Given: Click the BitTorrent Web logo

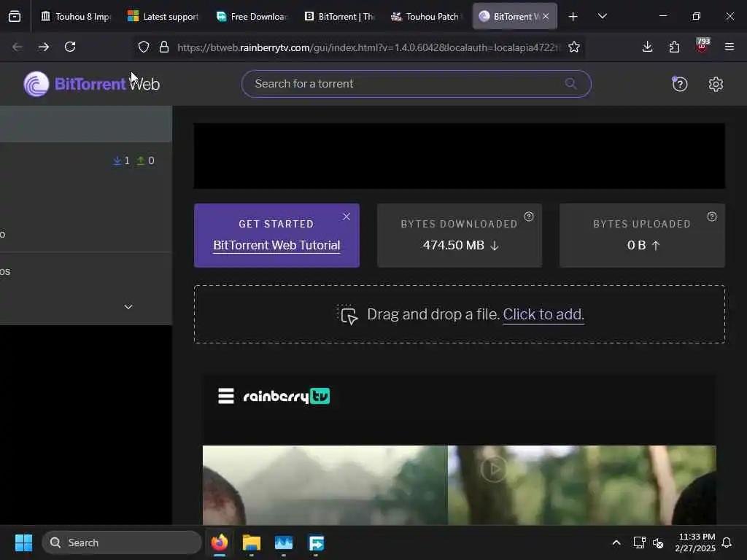Looking at the screenshot, I should coord(91,85).
